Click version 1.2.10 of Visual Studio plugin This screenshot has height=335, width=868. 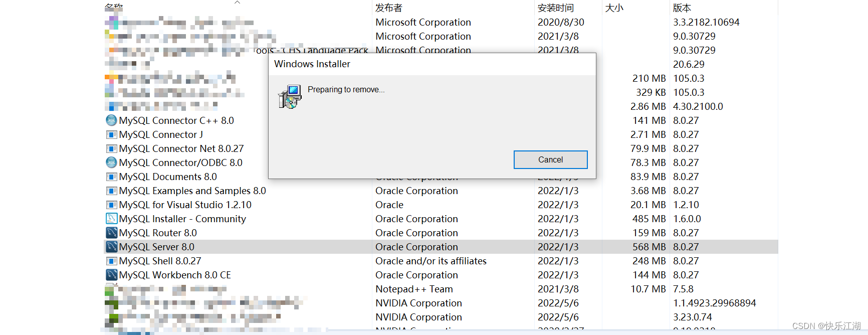[x=686, y=205]
